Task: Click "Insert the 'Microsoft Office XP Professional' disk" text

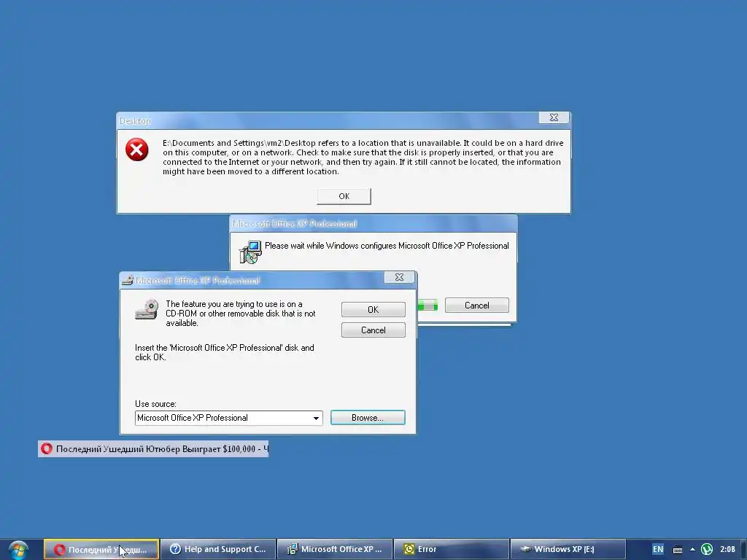Action: tap(225, 352)
